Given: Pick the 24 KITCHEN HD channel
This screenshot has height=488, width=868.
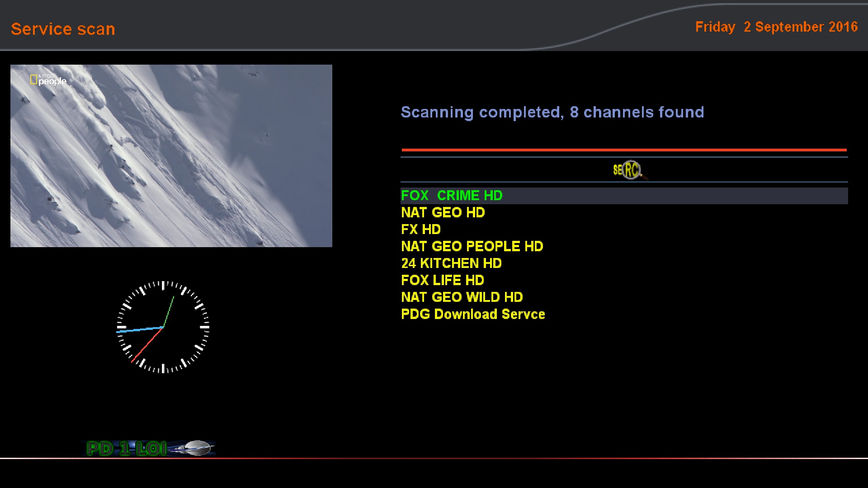Looking at the screenshot, I should click(451, 263).
